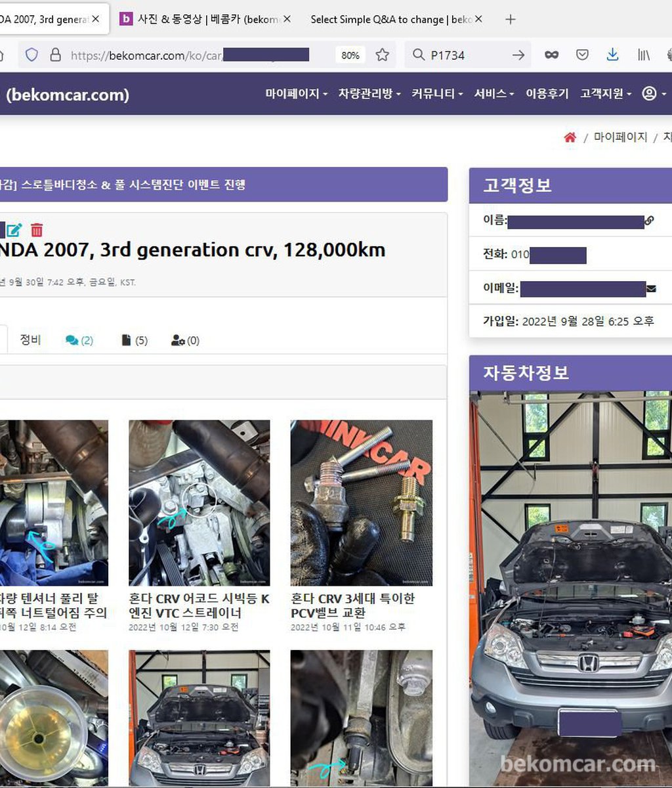
Task: Click the bekomcar.com site logo text
Action: [x=68, y=95]
